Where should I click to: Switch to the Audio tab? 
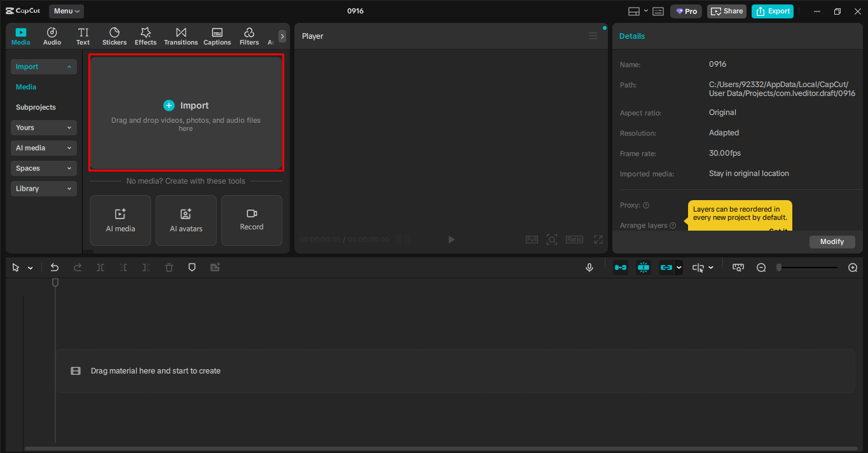pos(52,36)
